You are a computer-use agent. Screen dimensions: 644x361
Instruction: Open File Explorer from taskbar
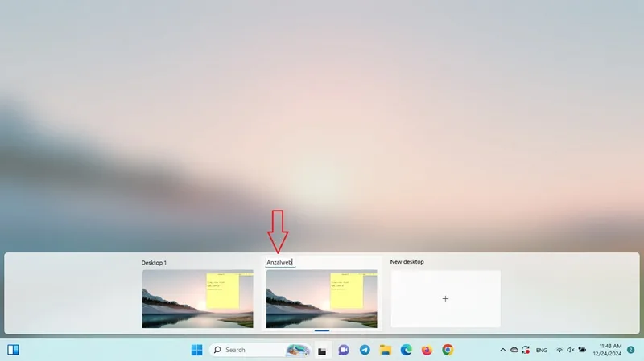coord(386,350)
